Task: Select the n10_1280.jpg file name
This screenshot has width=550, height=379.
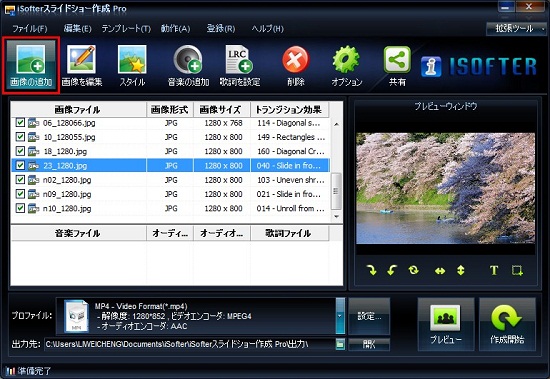Action: pos(67,208)
